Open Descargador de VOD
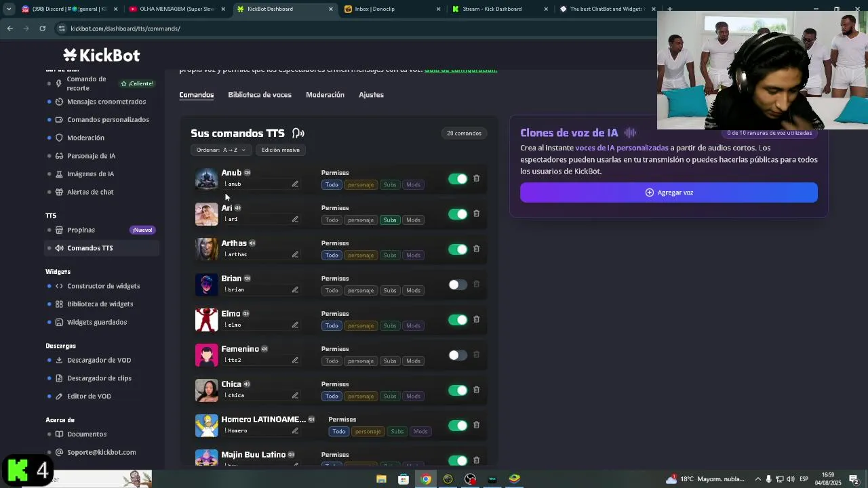868x488 pixels. [99, 360]
